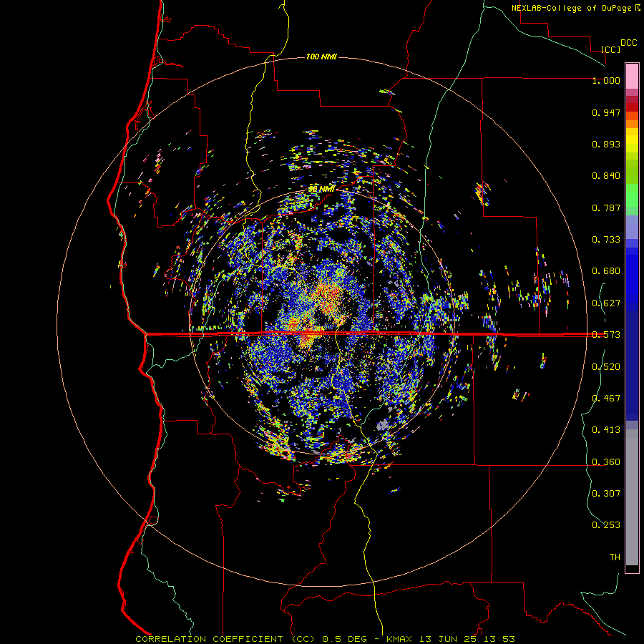Viewport: 644px width, 644px height.
Task: Select the 0.840 legend value
Action: coord(606,176)
